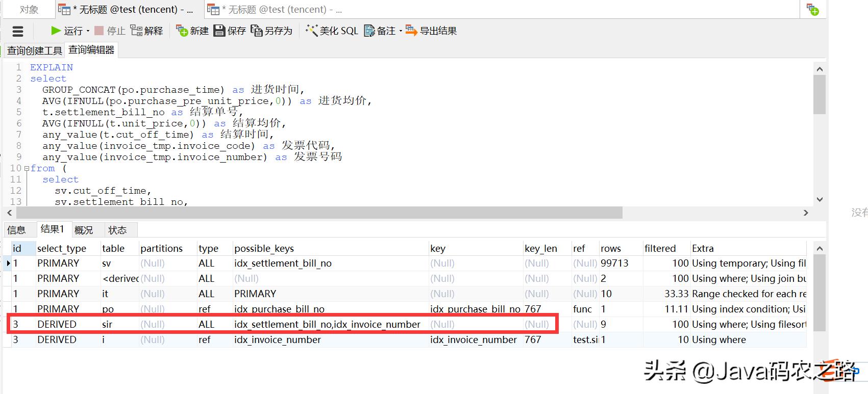Export results with 导出结果
Viewport: 868px width, 394px height.
pyautogui.click(x=431, y=31)
